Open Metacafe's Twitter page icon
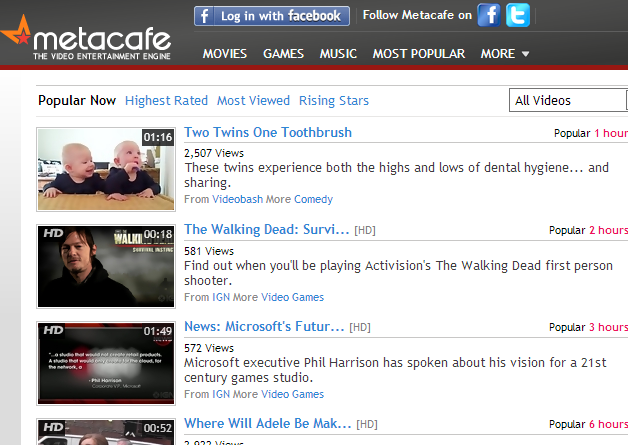 [x=518, y=15]
